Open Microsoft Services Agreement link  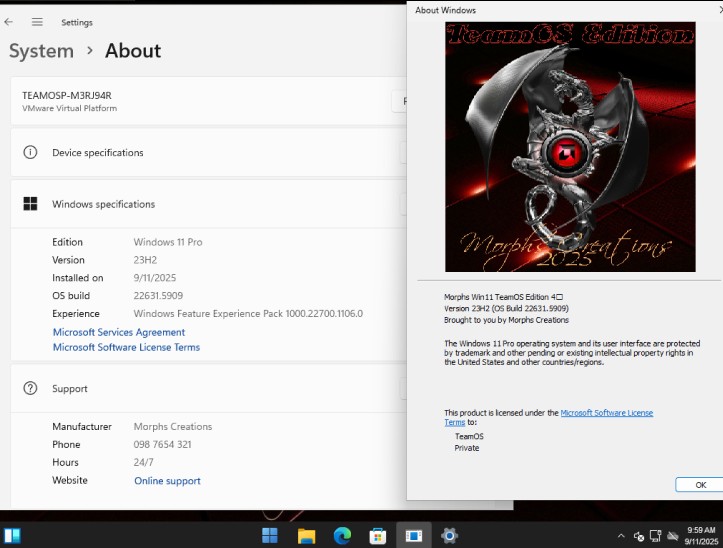point(119,332)
